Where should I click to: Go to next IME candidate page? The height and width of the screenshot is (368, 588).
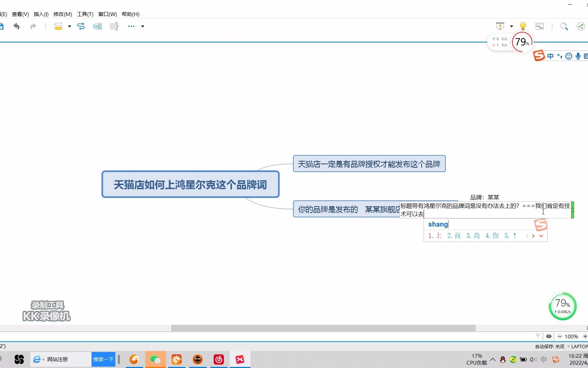coord(534,236)
